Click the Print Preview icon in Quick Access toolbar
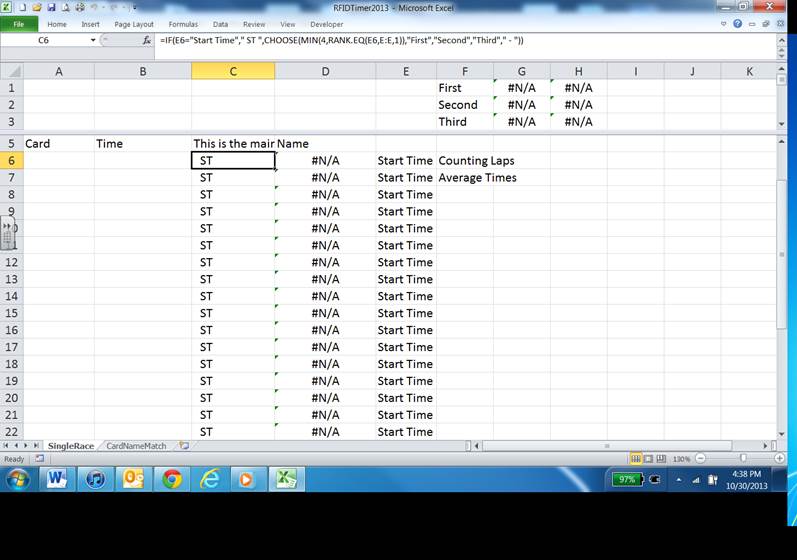 coord(66,8)
